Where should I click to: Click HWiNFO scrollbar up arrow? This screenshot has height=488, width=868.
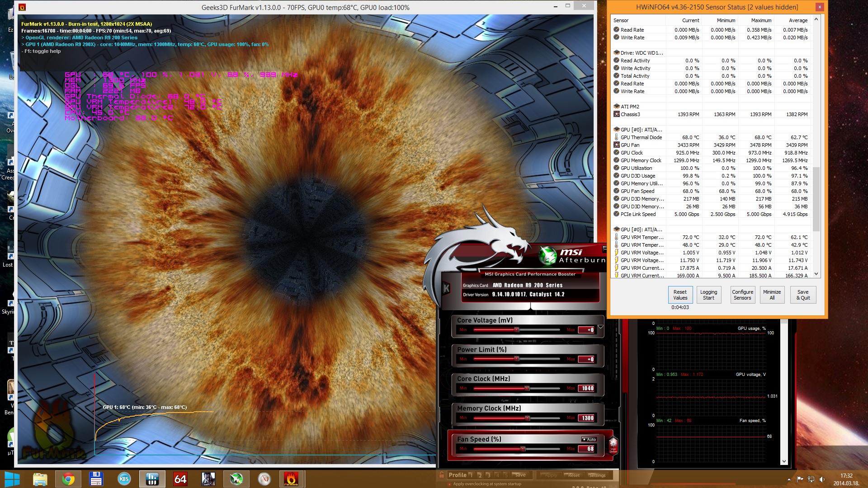click(x=816, y=19)
